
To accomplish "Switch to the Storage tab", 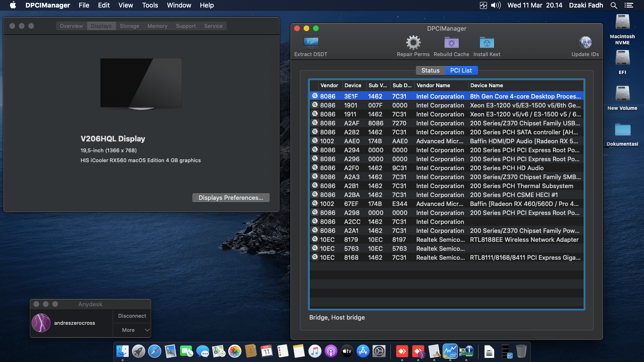I will 129,26.
